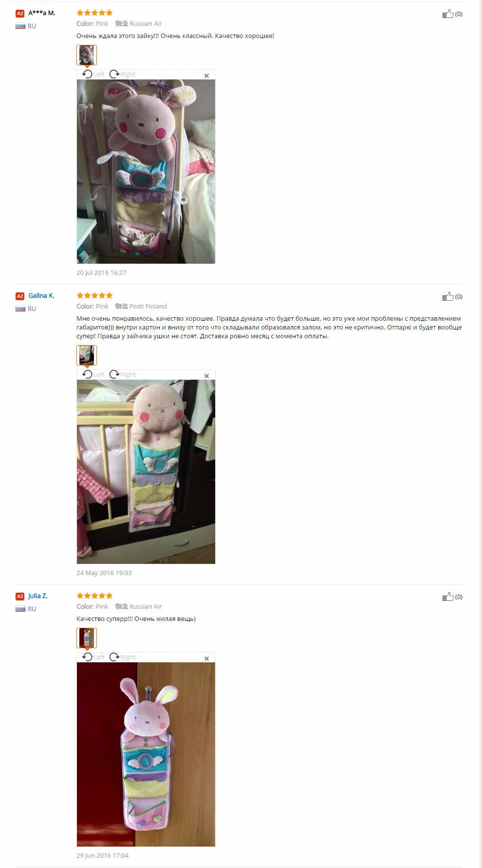Open Galina K. reviewer profile
482x868 pixels.
[41, 295]
